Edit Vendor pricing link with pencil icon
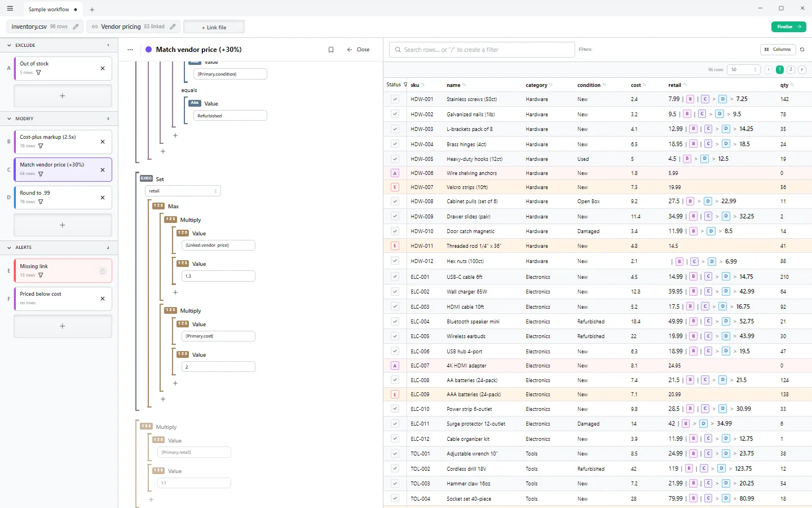 coord(173,27)
